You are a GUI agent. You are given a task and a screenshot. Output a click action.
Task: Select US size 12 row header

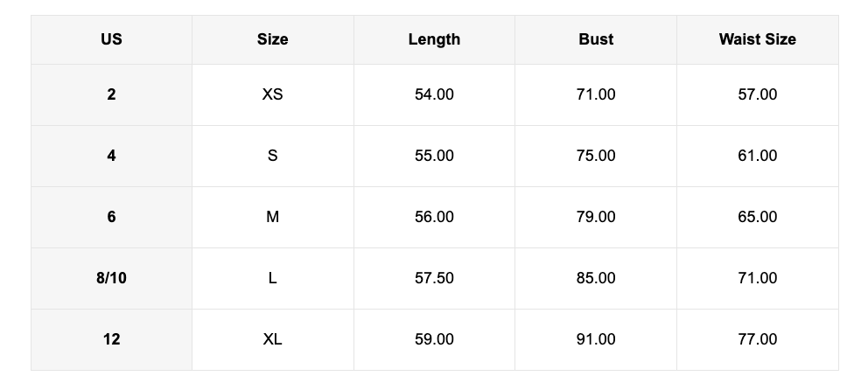point(111,339)
